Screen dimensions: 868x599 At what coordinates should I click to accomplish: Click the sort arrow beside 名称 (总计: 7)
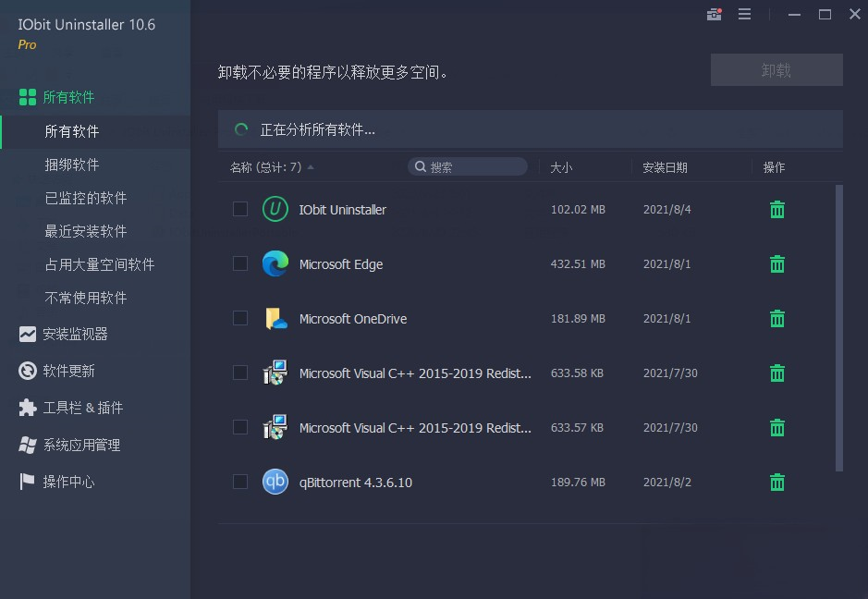pyautogui.click(x=311, y=167)
